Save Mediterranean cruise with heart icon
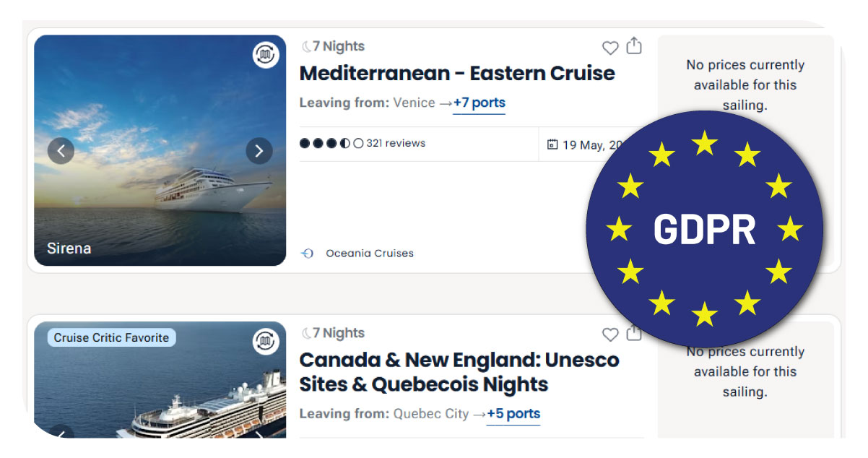The height and width of the screenshot is (458, 868). (610, 48)
